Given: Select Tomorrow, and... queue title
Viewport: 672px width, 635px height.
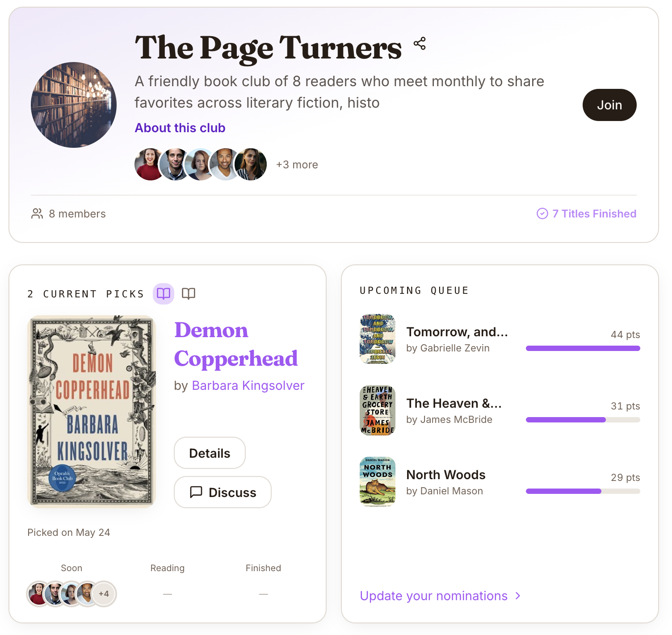Looking at the screenshot, I should [457, 332].
